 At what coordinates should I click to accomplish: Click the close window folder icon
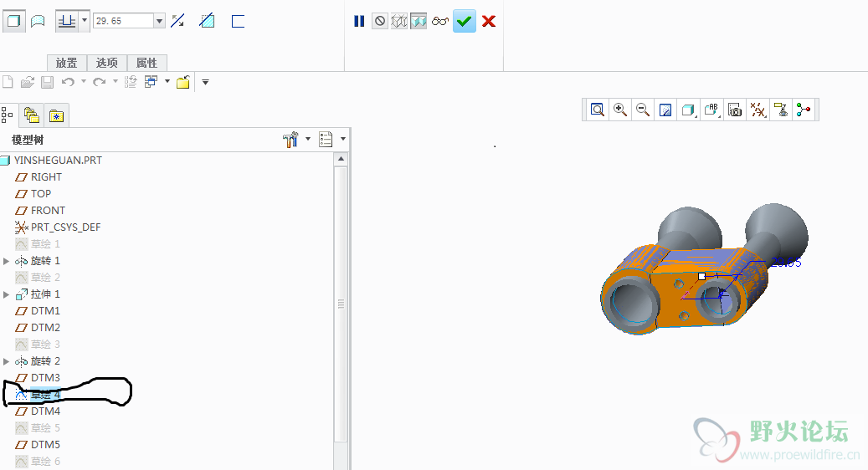(x=183, y=83)
